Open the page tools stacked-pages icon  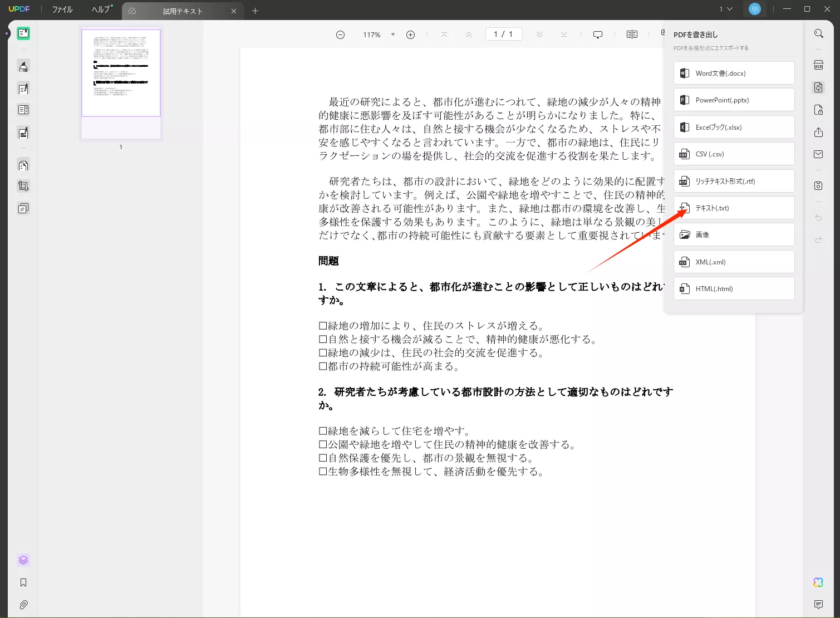coord(23,209)
